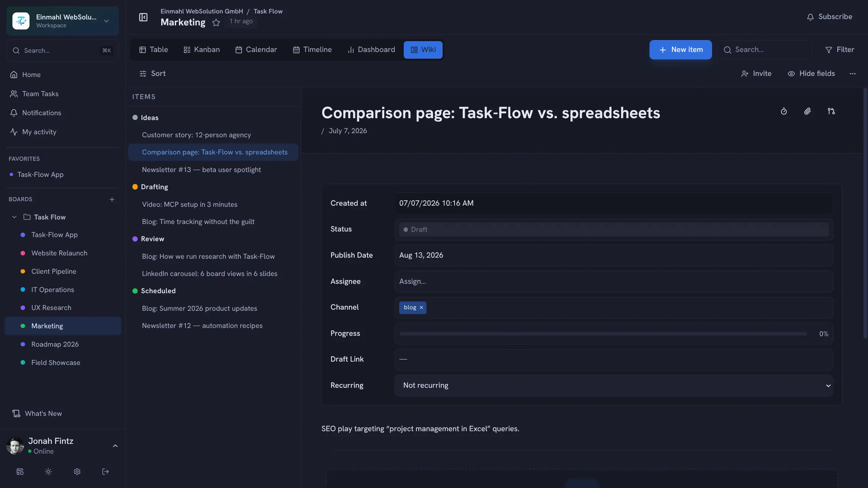Viewport: 868px width, 488px height.
Task: Open the git branch relations icon
Action: point(831,111)
